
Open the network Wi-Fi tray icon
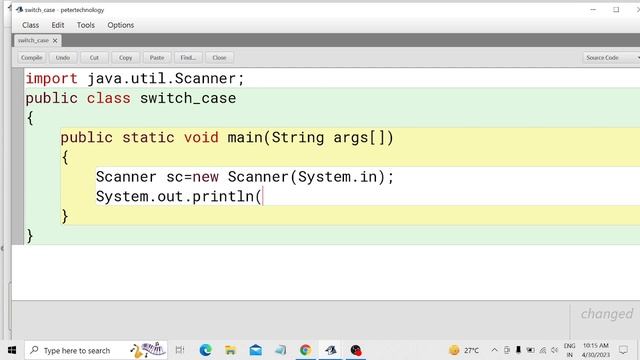tap(542, 350)
